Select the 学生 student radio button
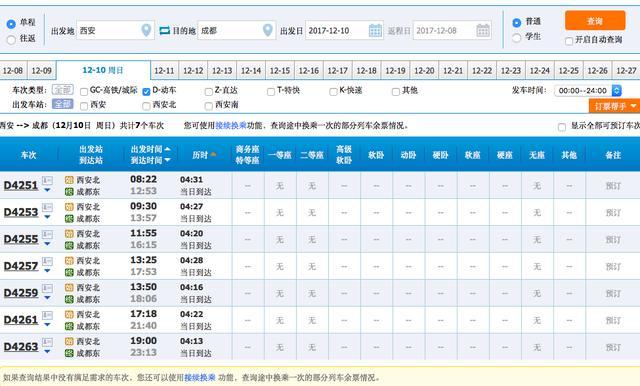The height and width of the screenshot is (386, 640). [516, 38]
